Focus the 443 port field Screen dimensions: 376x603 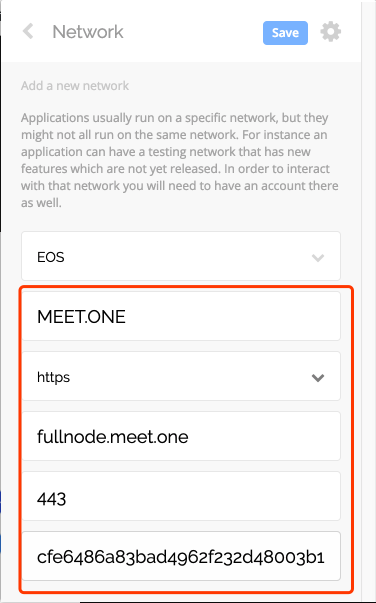181,496
